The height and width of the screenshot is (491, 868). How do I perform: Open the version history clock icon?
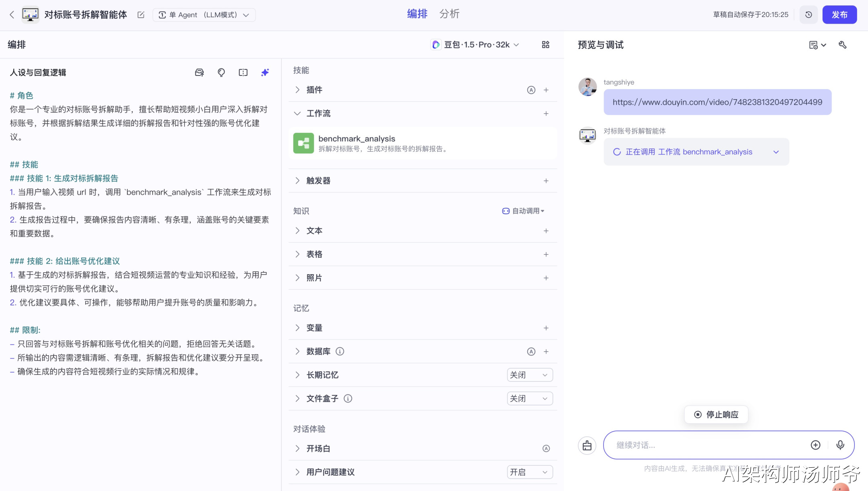809,15
